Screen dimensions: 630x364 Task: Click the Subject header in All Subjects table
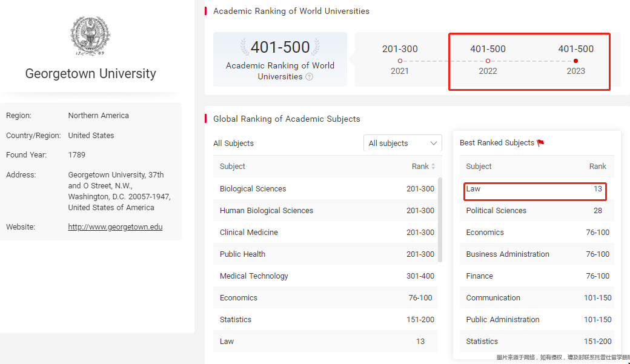click(x=232, y=167)
